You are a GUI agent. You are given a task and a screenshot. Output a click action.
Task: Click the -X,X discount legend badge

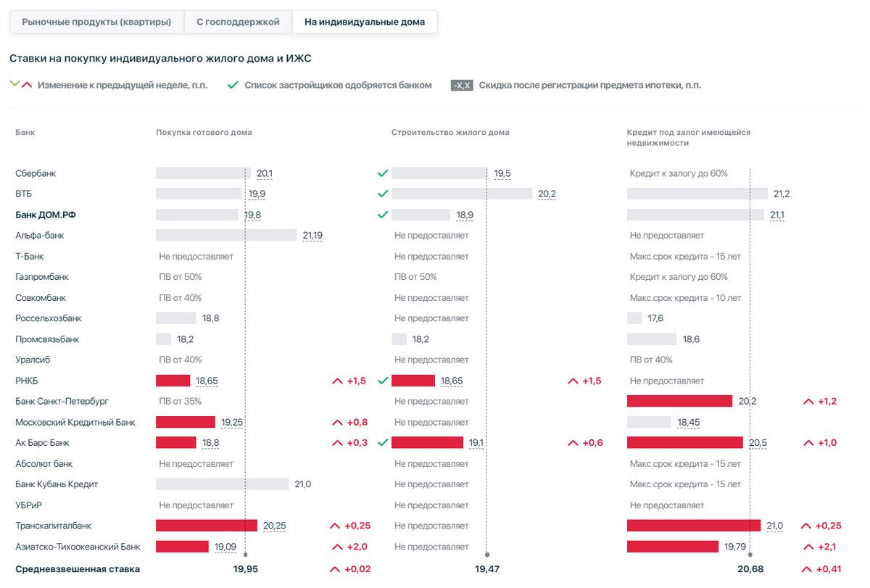462,85
